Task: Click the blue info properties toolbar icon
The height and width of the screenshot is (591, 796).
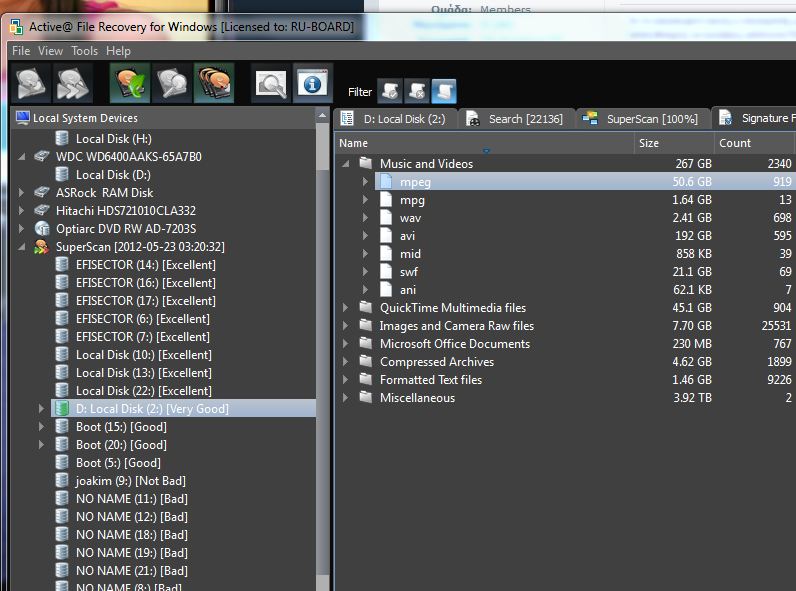Action: (x=312, y=83)
